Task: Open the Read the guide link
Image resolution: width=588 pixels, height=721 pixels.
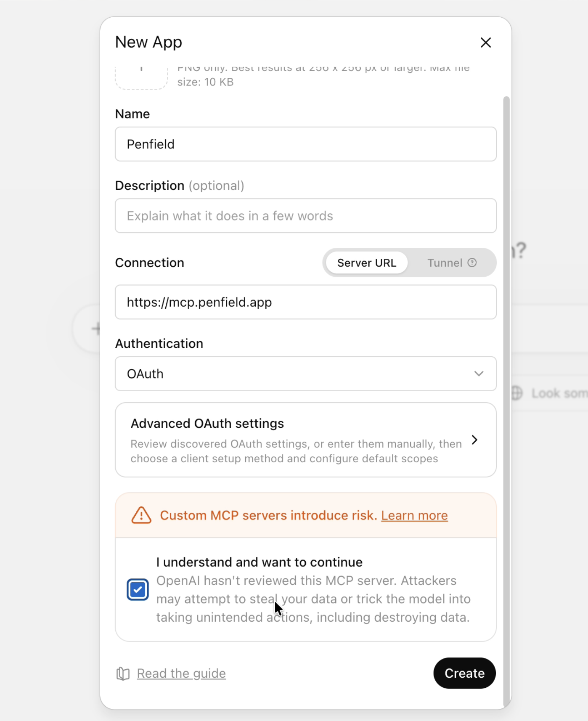Action: click(181, 673)
